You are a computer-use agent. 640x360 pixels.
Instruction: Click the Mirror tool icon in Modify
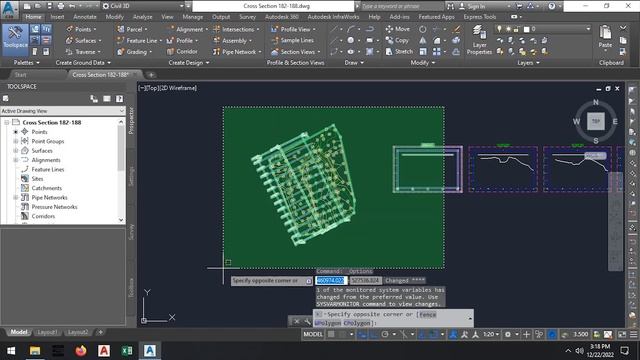click(x=422, y=40)
